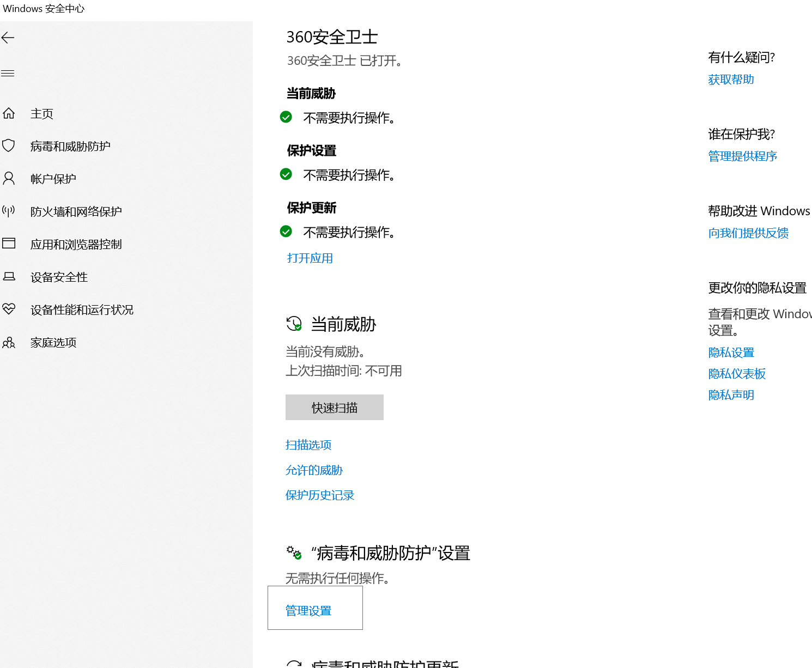View 允许的威胁

[314, 470]
